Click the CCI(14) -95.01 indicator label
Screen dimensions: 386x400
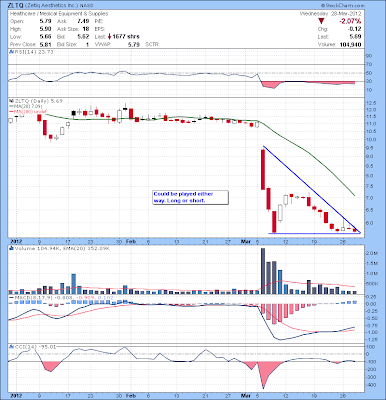click(35, 347)
